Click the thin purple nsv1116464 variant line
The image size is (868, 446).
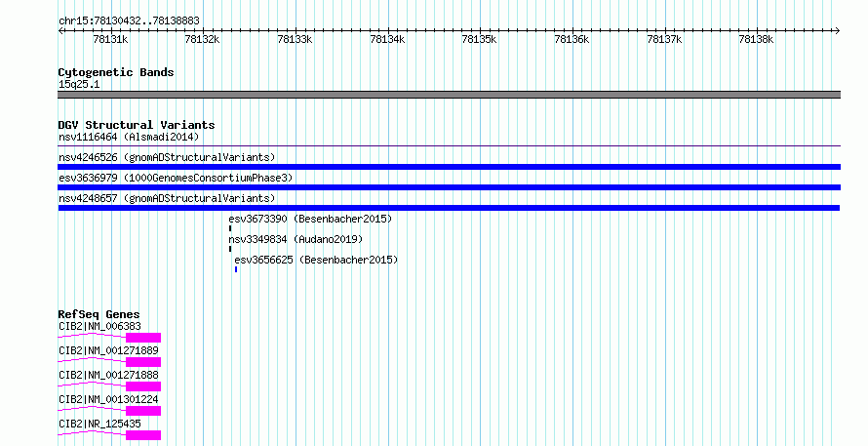(449, 146)
